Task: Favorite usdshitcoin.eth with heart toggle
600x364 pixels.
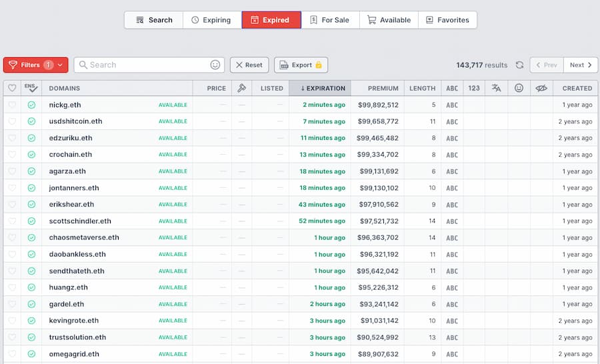Action: pyautogui.click(x=12, y=121)
